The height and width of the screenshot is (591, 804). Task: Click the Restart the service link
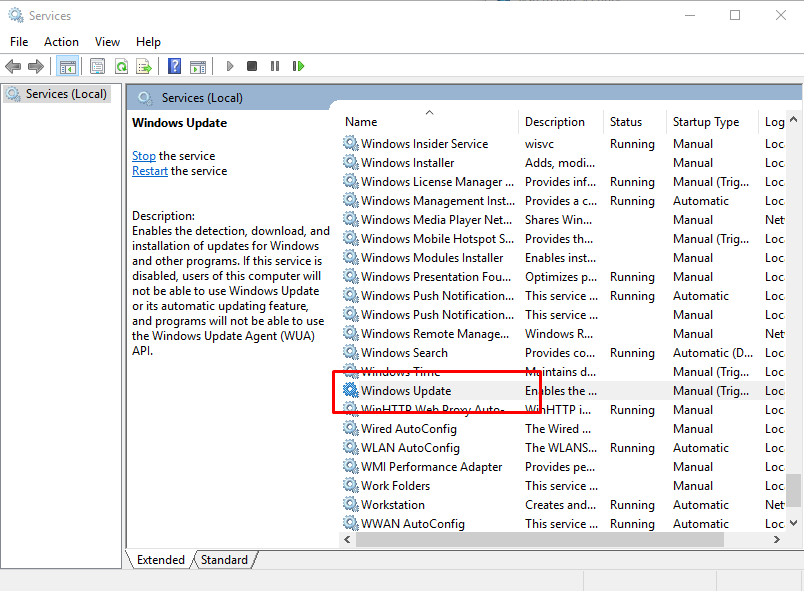coord(150,171)
